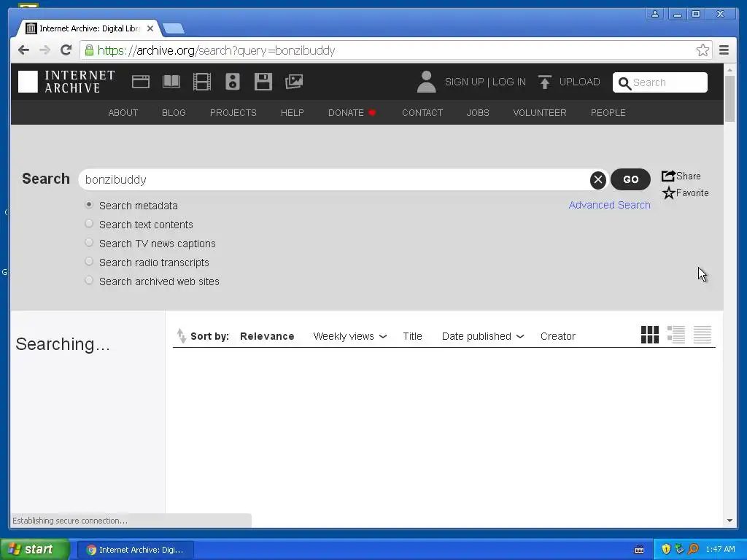
Task: Click the UPLOAD link text
Action: click(x=580, y=82)
